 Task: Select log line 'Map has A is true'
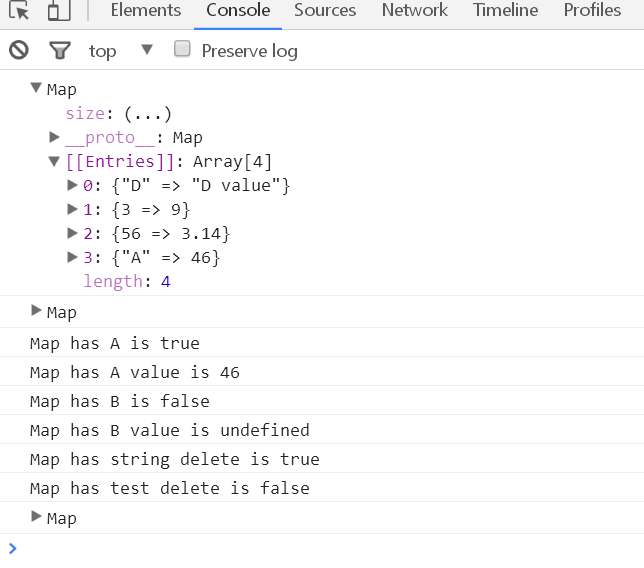(x=115, y=343)
